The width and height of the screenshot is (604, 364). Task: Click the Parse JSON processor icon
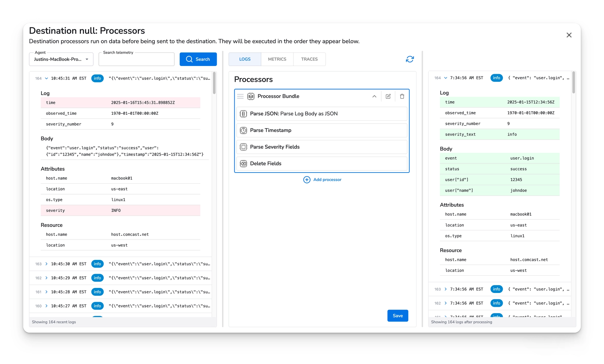243,114
